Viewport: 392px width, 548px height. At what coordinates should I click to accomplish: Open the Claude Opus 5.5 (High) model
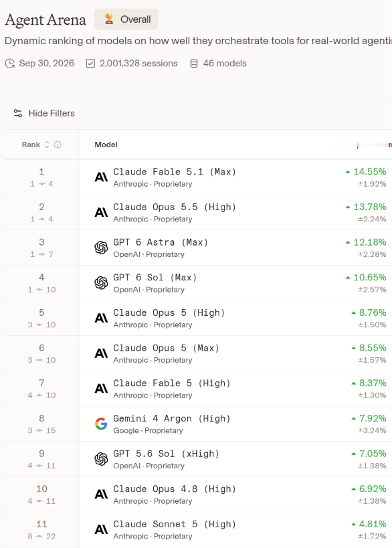[175, 207]
